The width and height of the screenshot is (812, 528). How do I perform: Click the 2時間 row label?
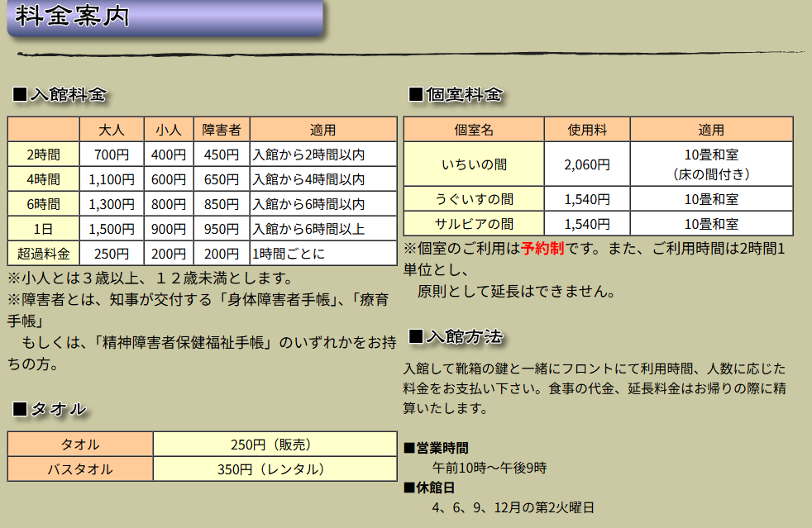(43, 155)
